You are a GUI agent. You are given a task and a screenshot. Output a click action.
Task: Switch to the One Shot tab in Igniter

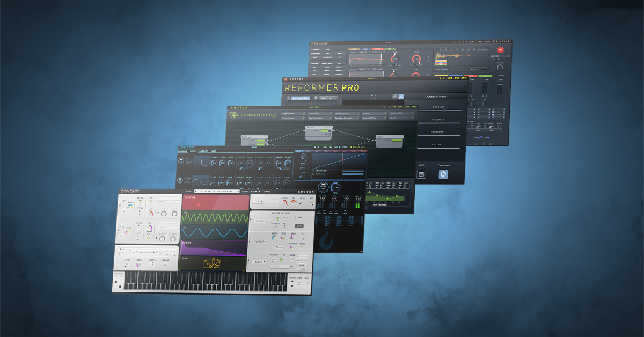(x=203, y=151)
